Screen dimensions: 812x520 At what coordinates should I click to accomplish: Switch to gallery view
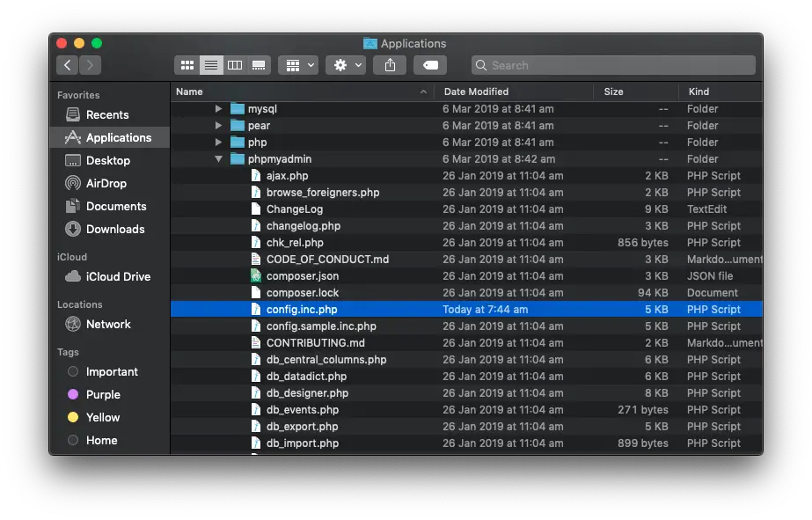click(259, 65)
